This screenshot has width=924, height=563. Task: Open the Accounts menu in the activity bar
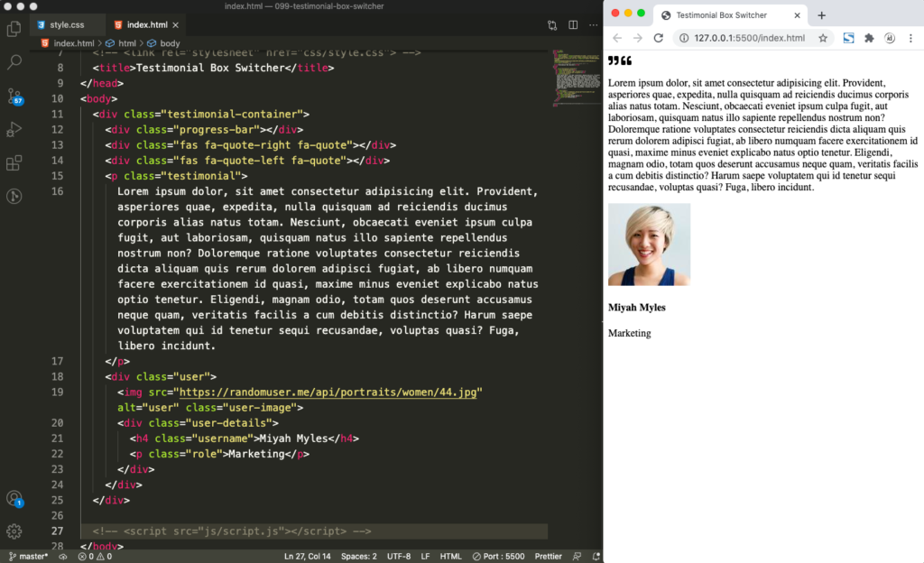(14, 499)
